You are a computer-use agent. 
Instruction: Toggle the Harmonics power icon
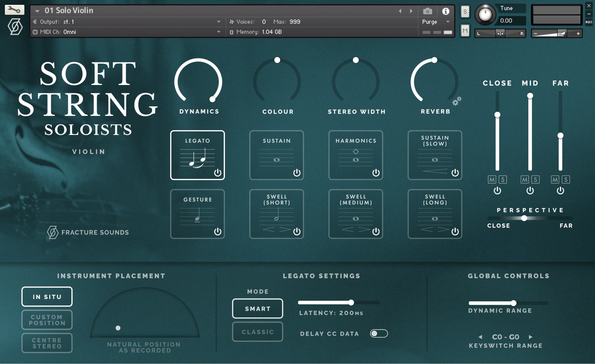pyautogui.click(x=376, y=173)
